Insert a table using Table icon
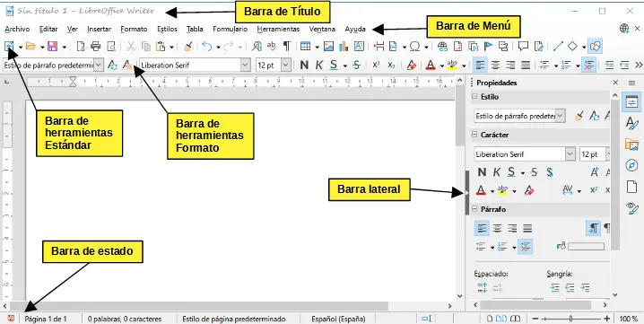This screenshot has height=324, width=644. (305, 46)
